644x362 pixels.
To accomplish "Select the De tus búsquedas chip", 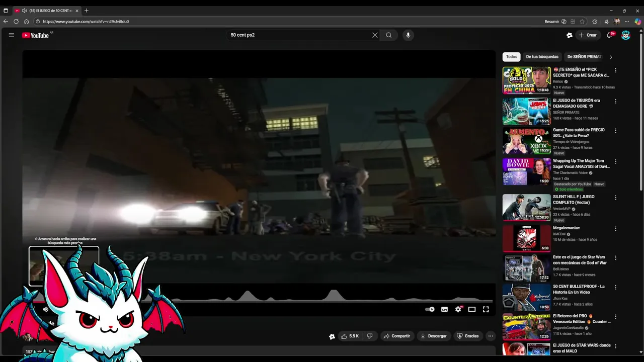I will click(x=542, y=57).
